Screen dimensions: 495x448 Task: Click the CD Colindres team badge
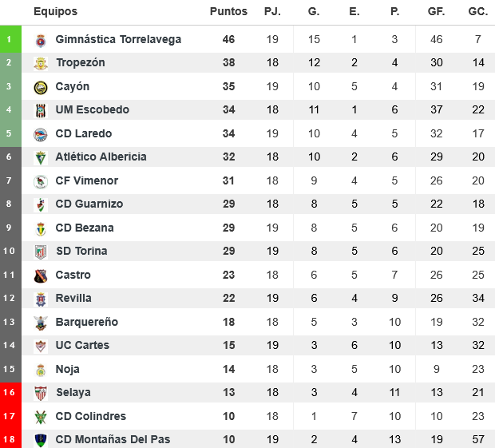click(x=41, y=416)
